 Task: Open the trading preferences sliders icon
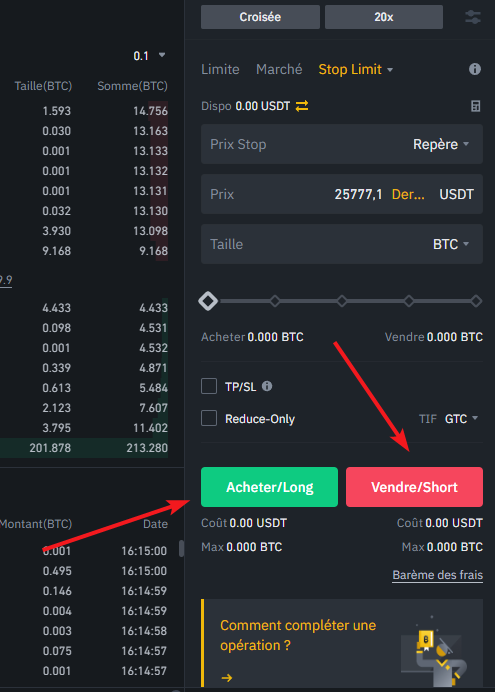472,17
